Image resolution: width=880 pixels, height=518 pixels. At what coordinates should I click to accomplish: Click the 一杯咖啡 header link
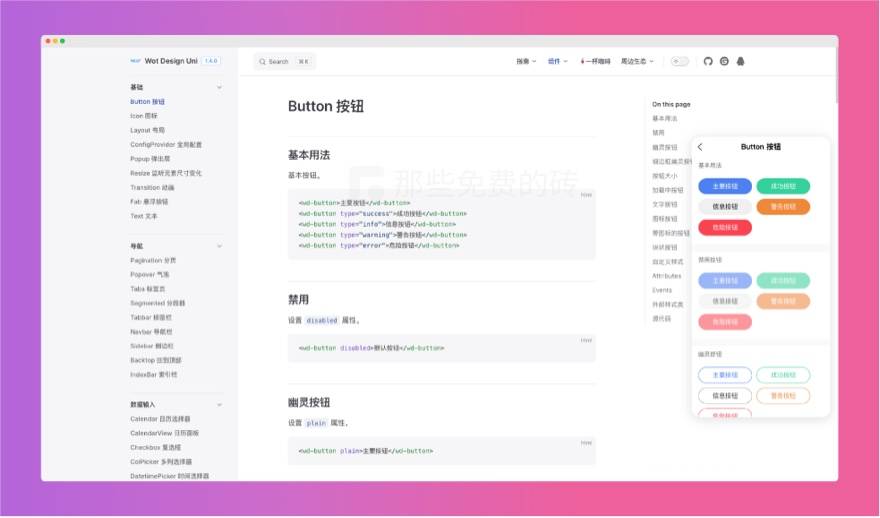pos(595,61)
